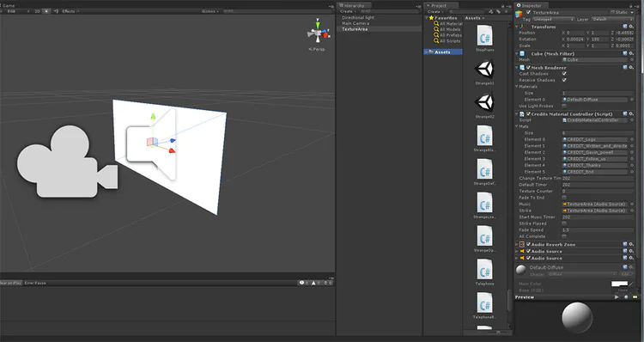The height and width of the screenshot is (342, 644).
Task: Select the Hierarchy tab
Action: point(354,5)
